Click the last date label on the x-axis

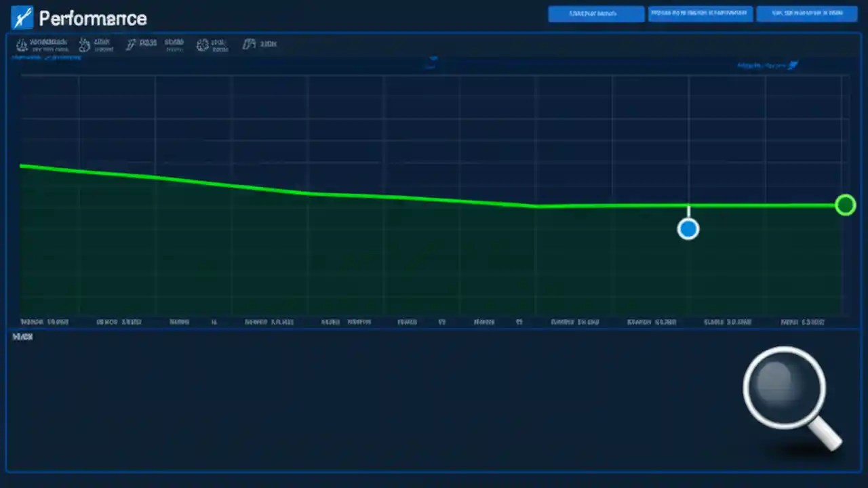(803, 321)
